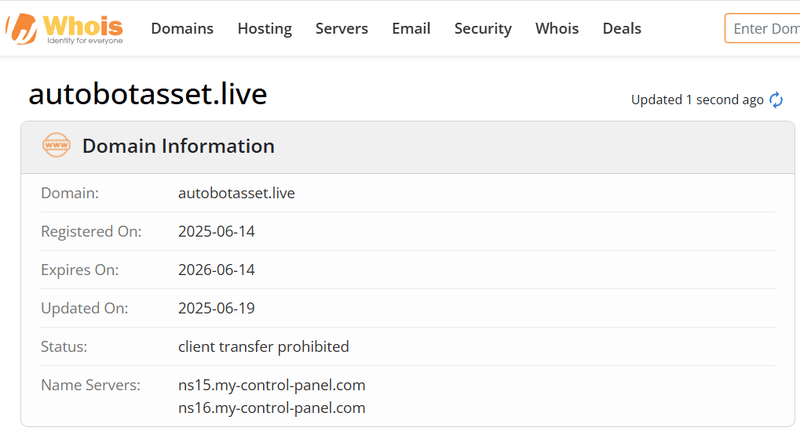Viewport: 800px width, 431px height.
Task: Click the 'Updated 1 second ago' text
Action: pos(697,100)
